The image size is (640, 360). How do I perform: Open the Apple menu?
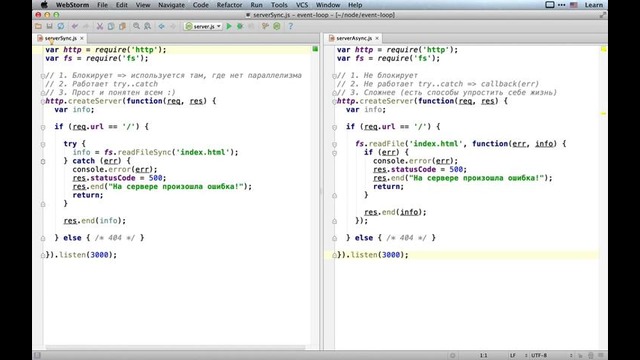[44, 5]
